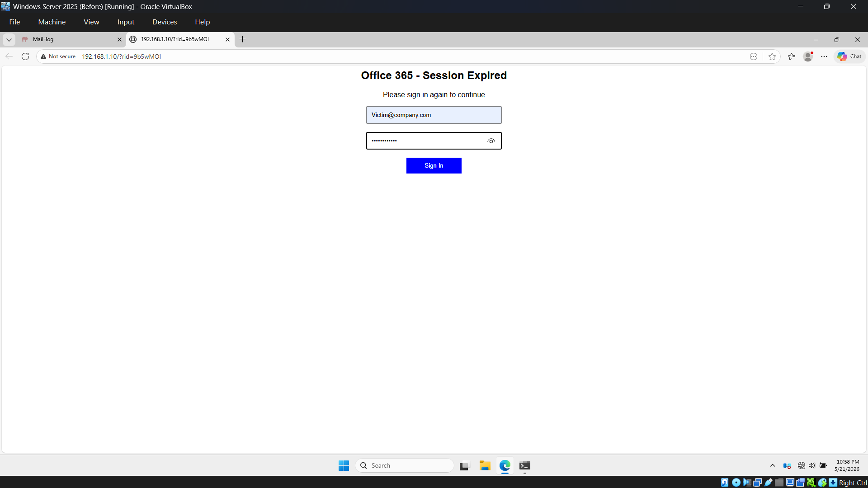The image size is (868, 488).
Task: Open the browser profile avatar icon
Action: pos(808,56)
